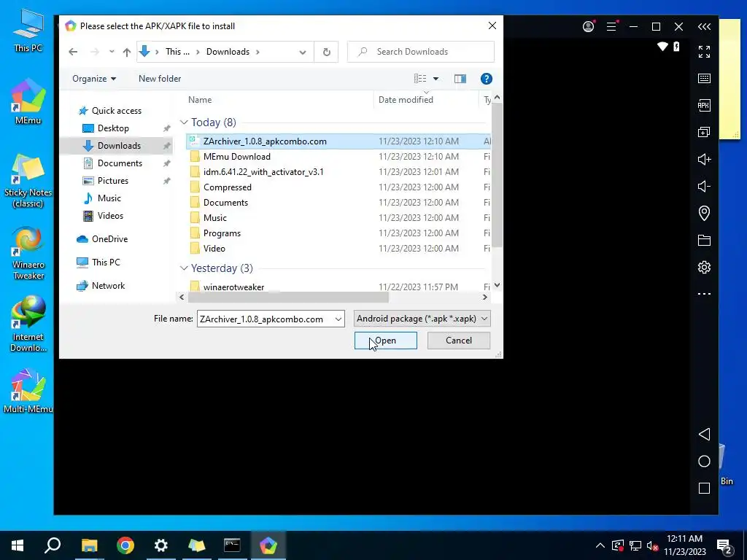The width and height of the screenshot is (747, 560).
Task: Open Multi-MEmu desktop shortcut
Action: click(x=28, y=391)
